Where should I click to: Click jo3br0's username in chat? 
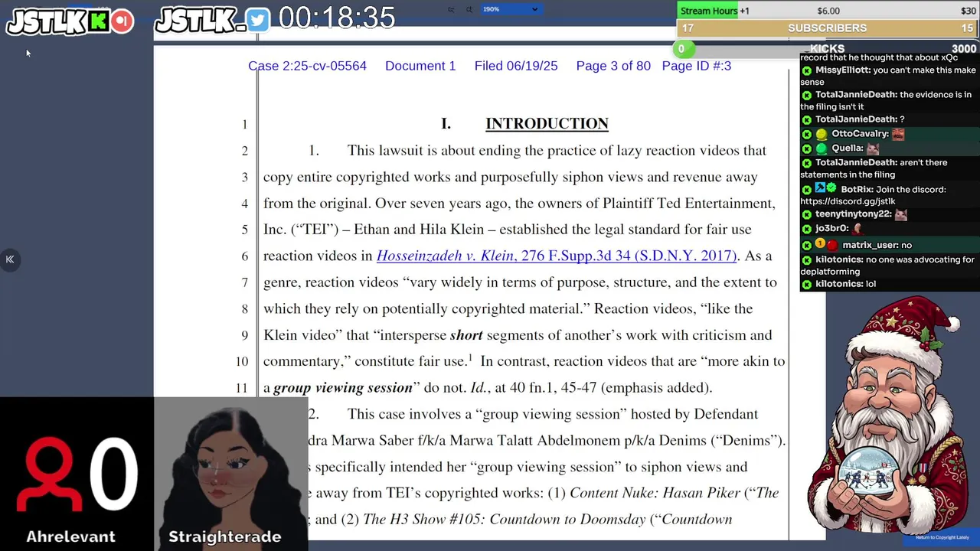(832, 228)
